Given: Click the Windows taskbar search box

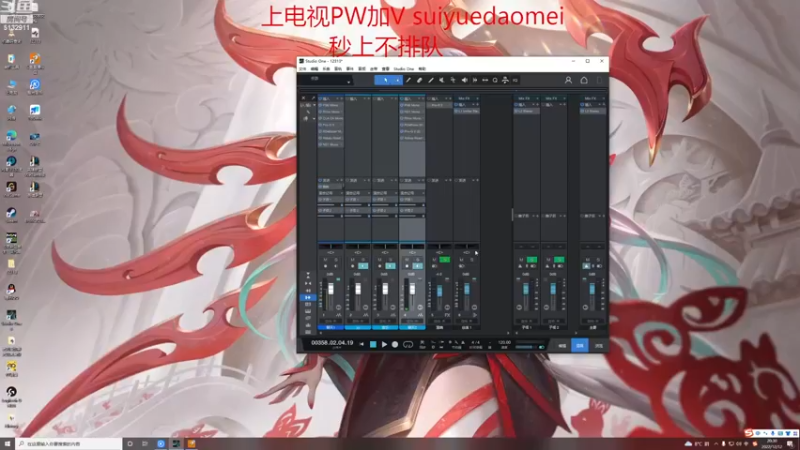Looking at the screenshot, I should pyautogui.click(x=69, y=444).
